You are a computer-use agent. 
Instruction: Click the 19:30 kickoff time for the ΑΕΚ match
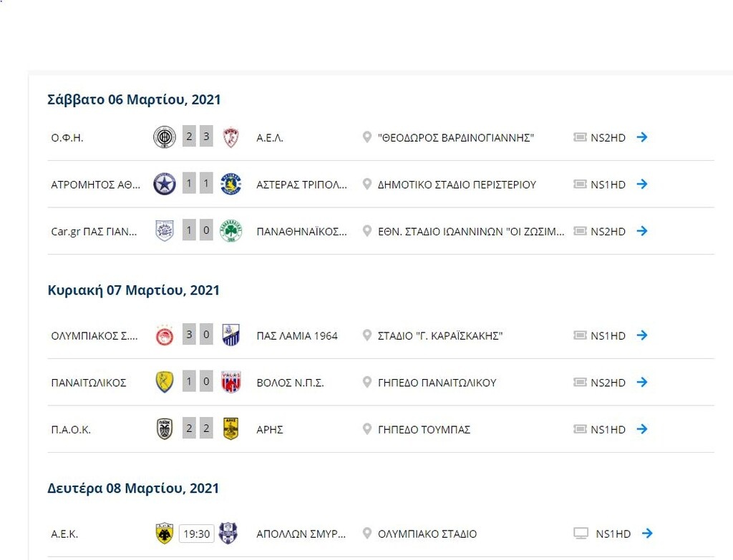[196, 533]
